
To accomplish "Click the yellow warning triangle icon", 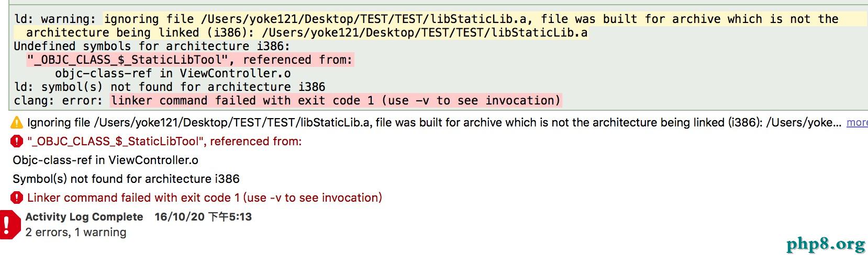I will (x=17, y=123).
